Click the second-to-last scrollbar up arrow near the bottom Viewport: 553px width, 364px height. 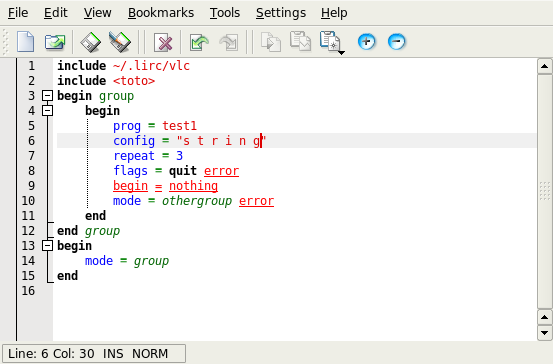544,317
